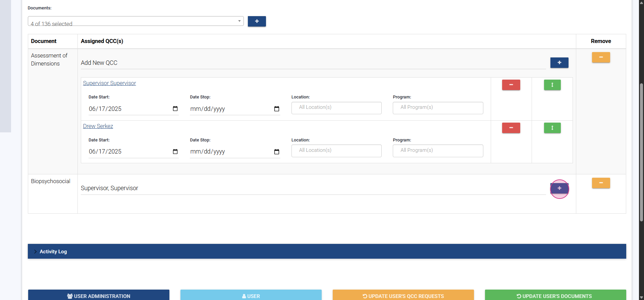The width and height of the screenshot is (644, 300).
Task: Remove Drew Serkez QCC with red minus
Action: point(511,128)
